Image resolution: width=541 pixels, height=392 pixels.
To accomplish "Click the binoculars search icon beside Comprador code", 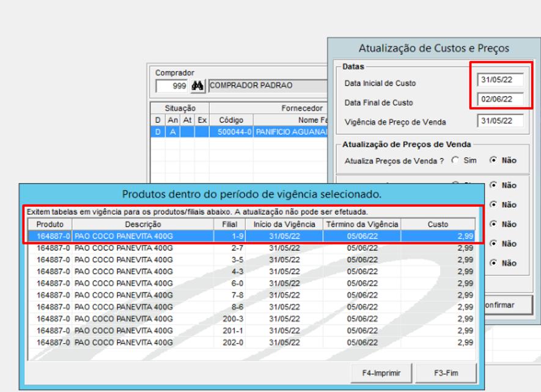I will [197, 86].
